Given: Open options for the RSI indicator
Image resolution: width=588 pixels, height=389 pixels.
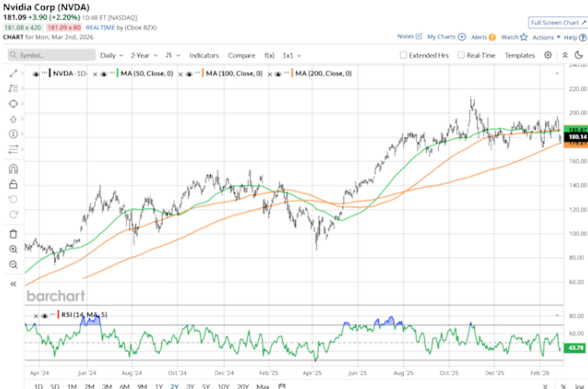Looking at the screenshot, I should tap(53, 314).
